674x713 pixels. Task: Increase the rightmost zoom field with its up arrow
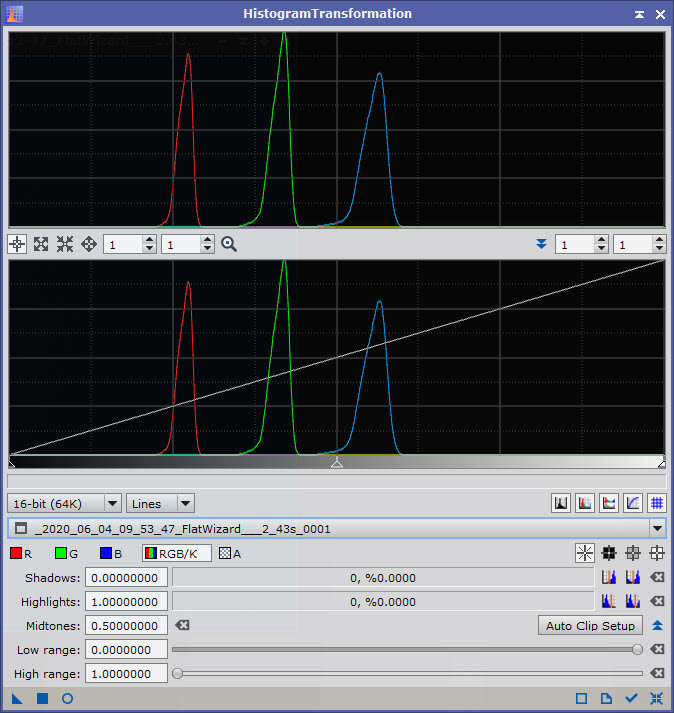coord(659,240)
